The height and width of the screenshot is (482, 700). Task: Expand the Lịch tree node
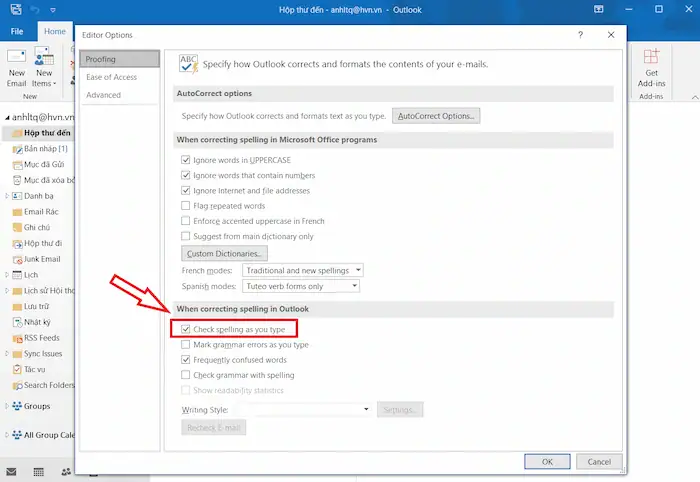click(x=7, y=275)
